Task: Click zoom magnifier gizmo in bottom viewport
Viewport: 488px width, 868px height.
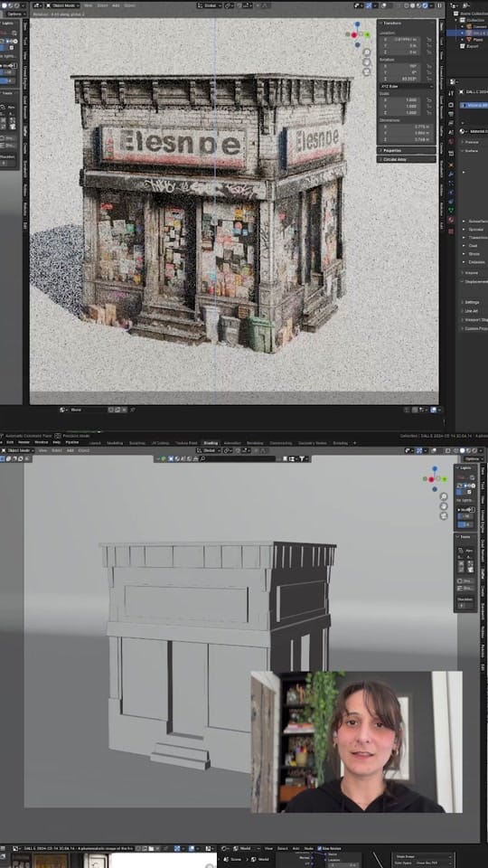Action: click(443, 496)
